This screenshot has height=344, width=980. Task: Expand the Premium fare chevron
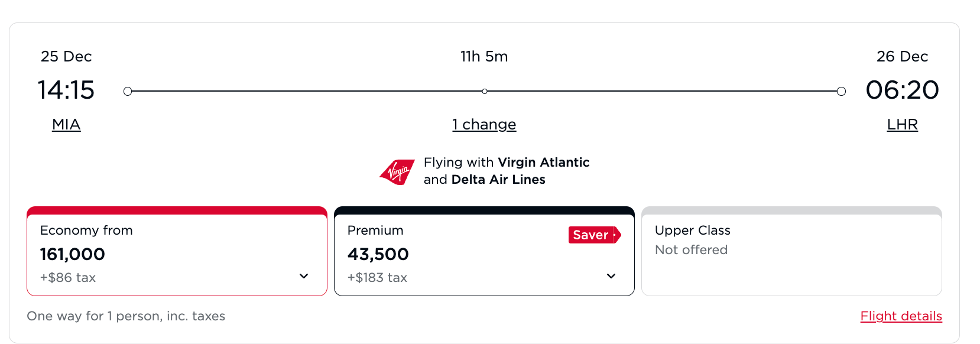click(611, 276)
